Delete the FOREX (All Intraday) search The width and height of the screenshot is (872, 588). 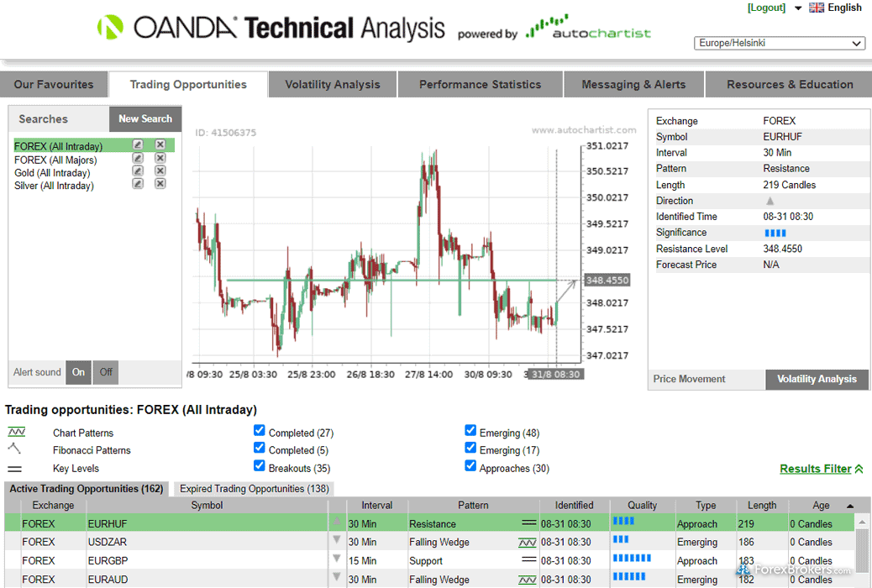pyautogui.click(x=160, y=144)
